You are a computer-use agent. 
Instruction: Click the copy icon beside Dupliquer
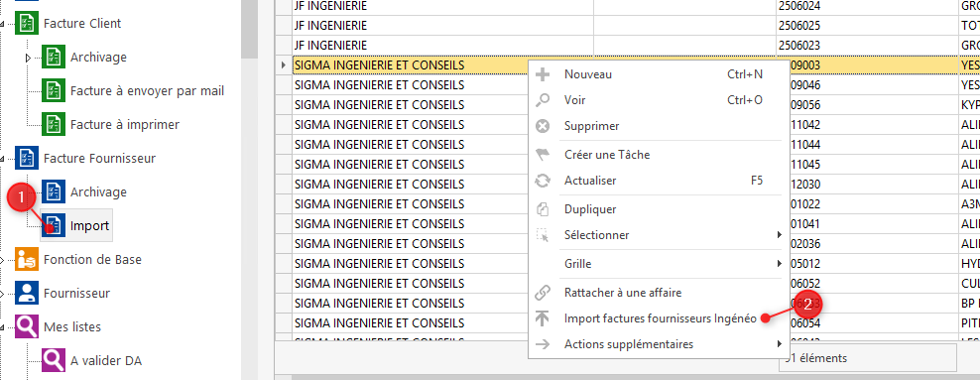click(544, 209)
